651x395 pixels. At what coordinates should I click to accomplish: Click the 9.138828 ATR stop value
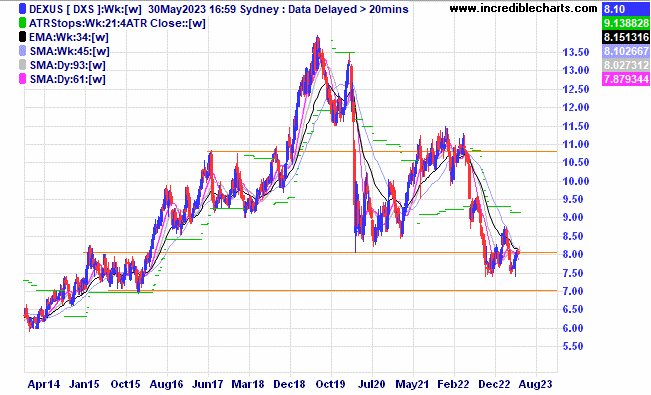(x=626, y=23)
